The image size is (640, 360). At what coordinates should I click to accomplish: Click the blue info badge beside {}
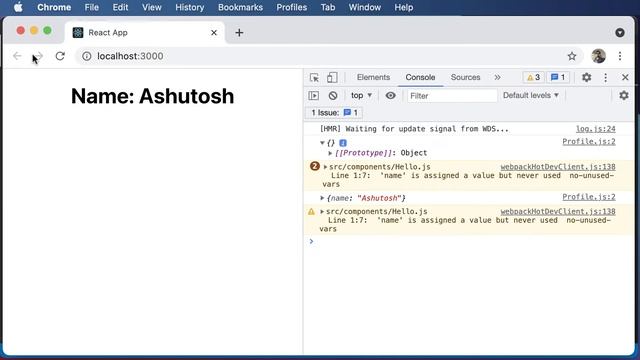343,143
